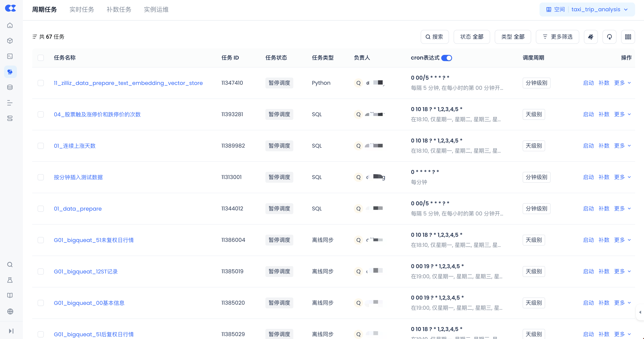The image size is (644, 339).
Task: Click the refresh icon button in toolbar
Action: click(609, 37)
